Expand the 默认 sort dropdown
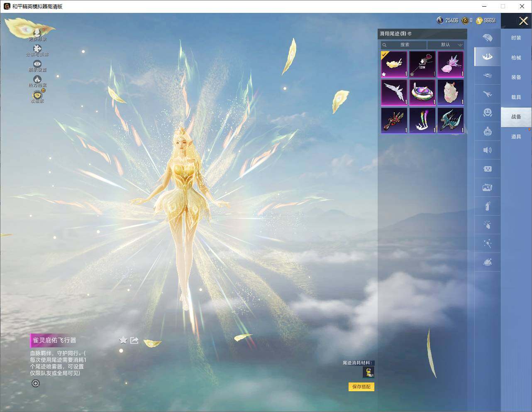The image size is (532, 412). point(446,45)
